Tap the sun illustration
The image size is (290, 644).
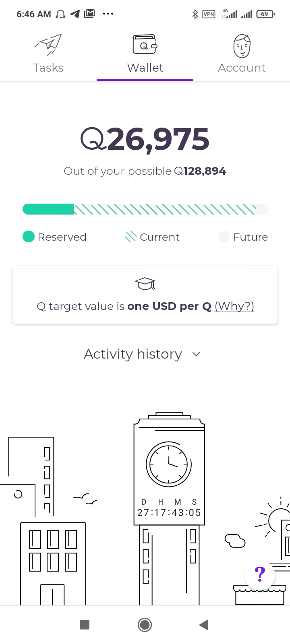(279, 519)
